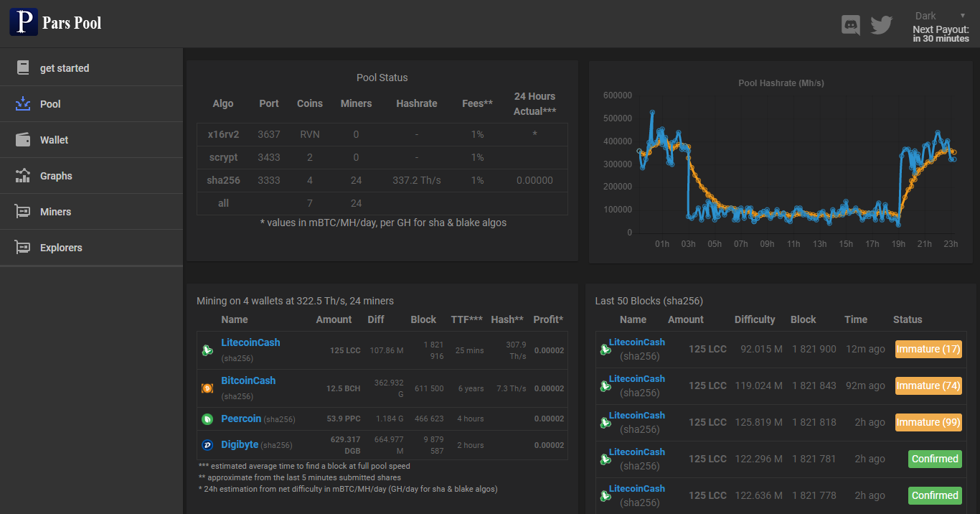980x514 pixels.
Task: Click the 53.9 PPC amount
Action: 344,419
